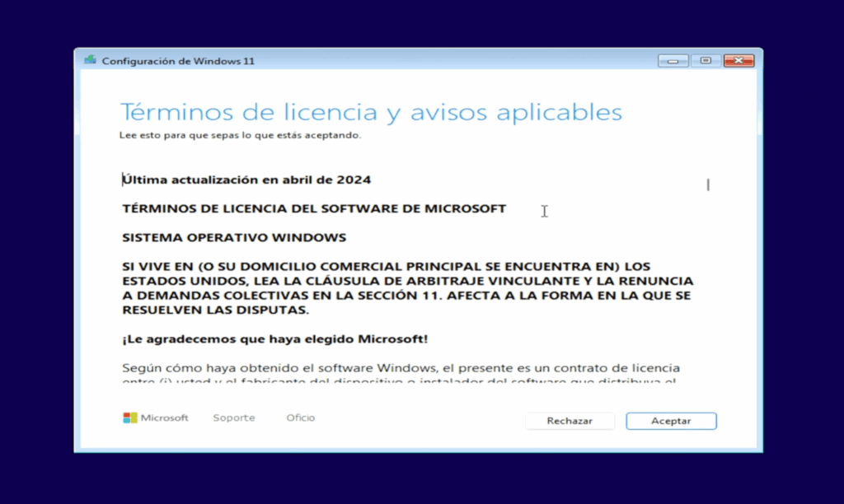Viewport: 844px width, 504px height.
Task: Click window title 'Configuración de Windows 11'
Action: coord(178,61)
